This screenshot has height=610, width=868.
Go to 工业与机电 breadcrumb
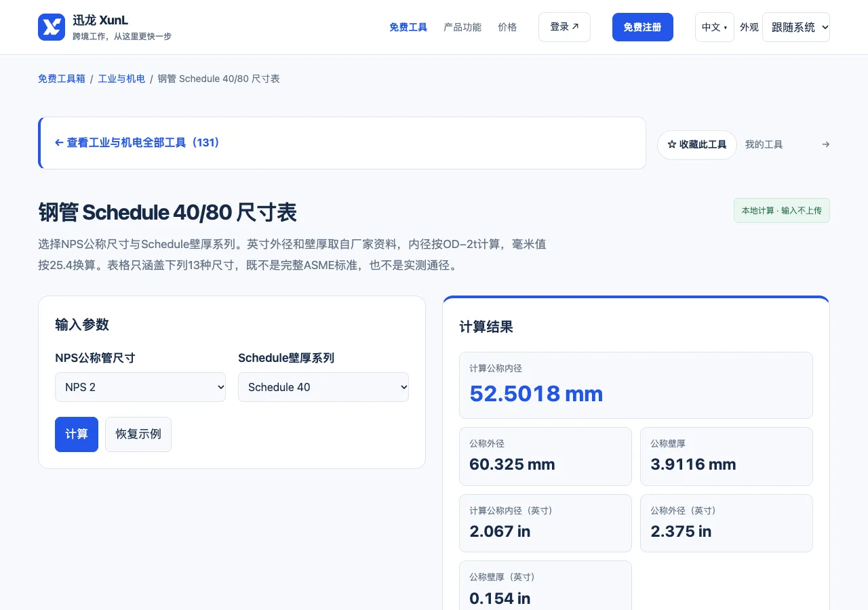[121, 79]
